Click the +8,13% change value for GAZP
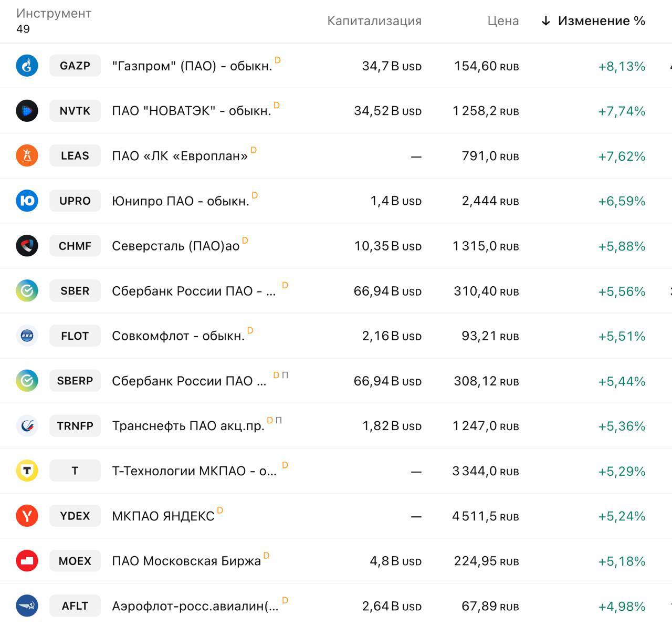672x626 pixels. pos(621,66)
